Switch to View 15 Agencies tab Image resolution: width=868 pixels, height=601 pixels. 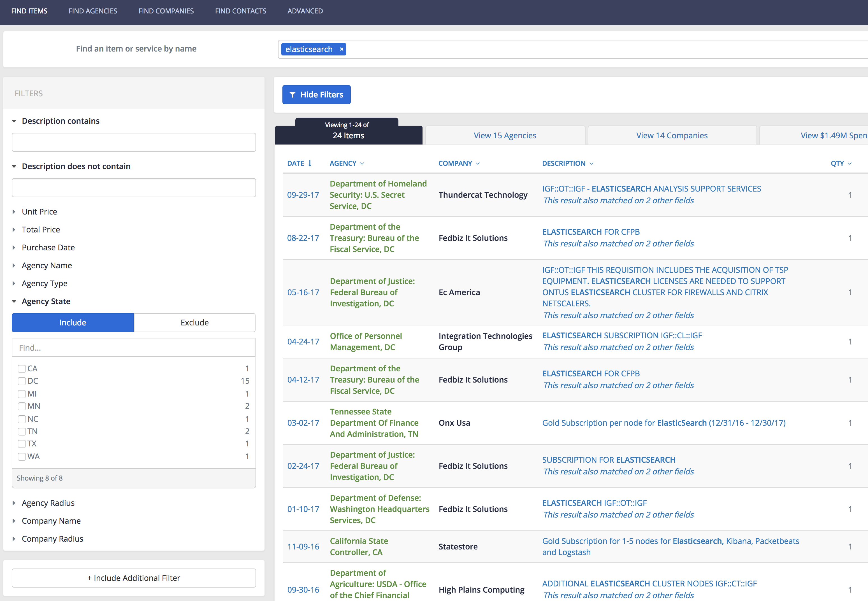[x=505, y=136]
